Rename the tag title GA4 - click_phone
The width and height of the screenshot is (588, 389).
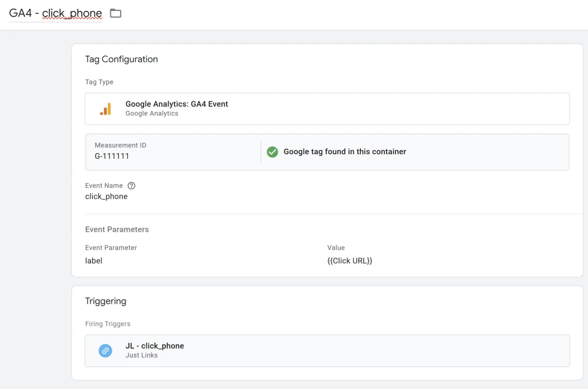coord(55,13)
